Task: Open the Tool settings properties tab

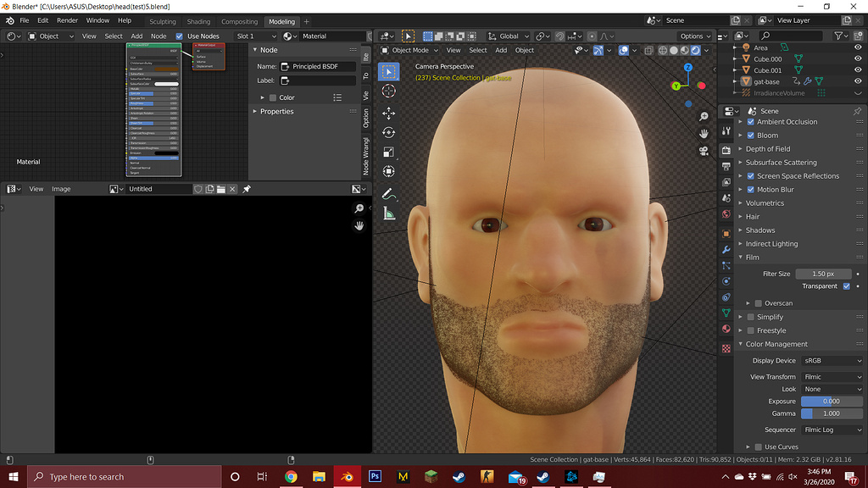Action: pyautogui.click(x=726, y=130)
